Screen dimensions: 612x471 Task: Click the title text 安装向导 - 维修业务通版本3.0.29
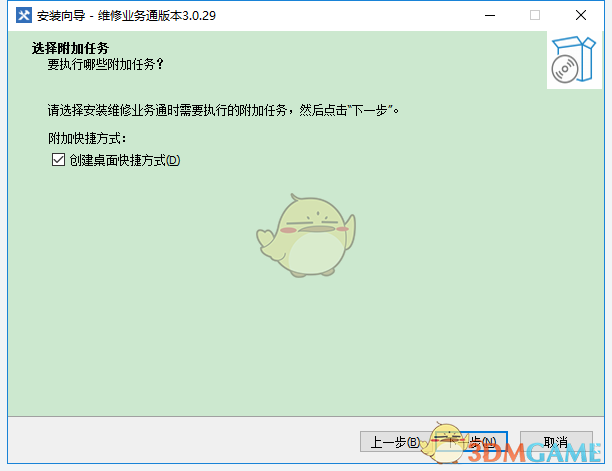click(126, 16)
